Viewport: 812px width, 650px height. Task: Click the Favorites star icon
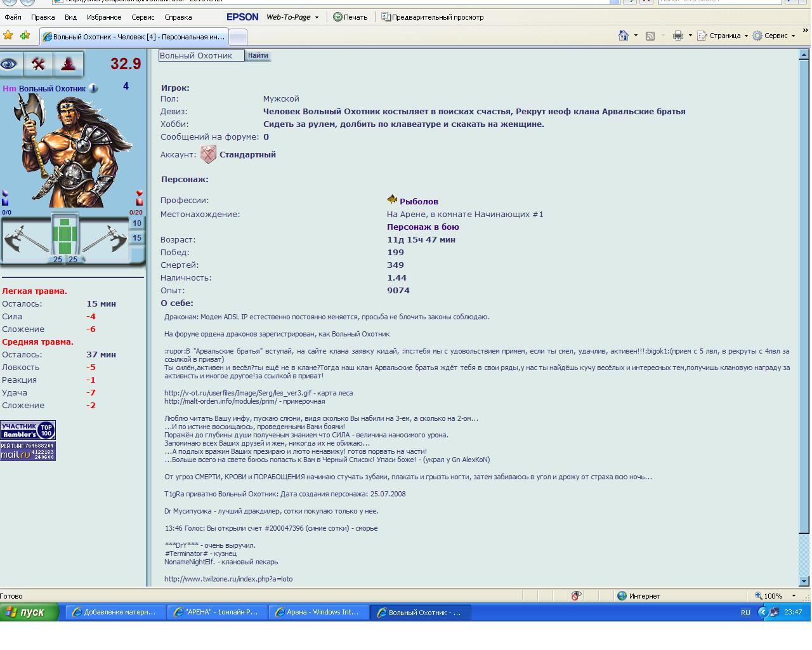(x=8, y=36)
